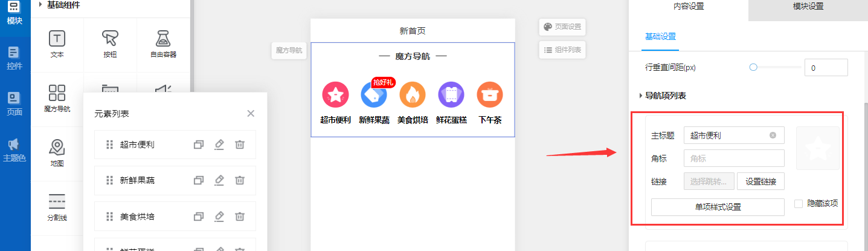Click the 下午茶 navigation icon in preview
The height and width of the screenshot is (251, 868).
[x=489, y=95]
